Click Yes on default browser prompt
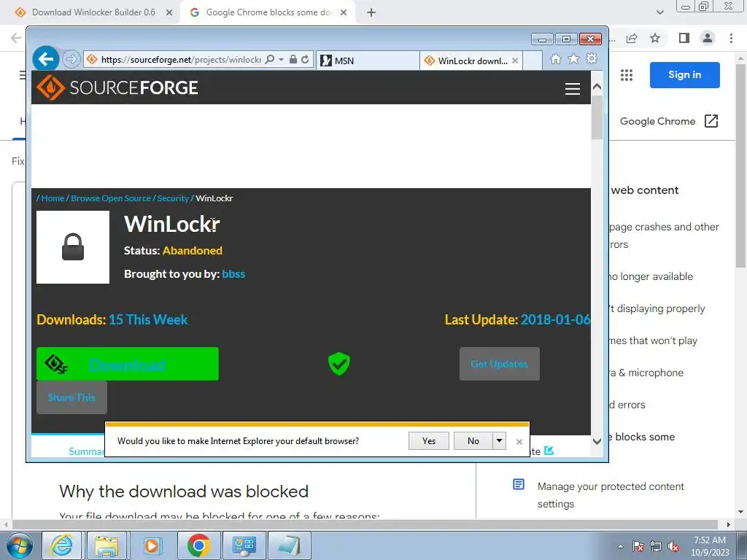 [x=429, y=441]
